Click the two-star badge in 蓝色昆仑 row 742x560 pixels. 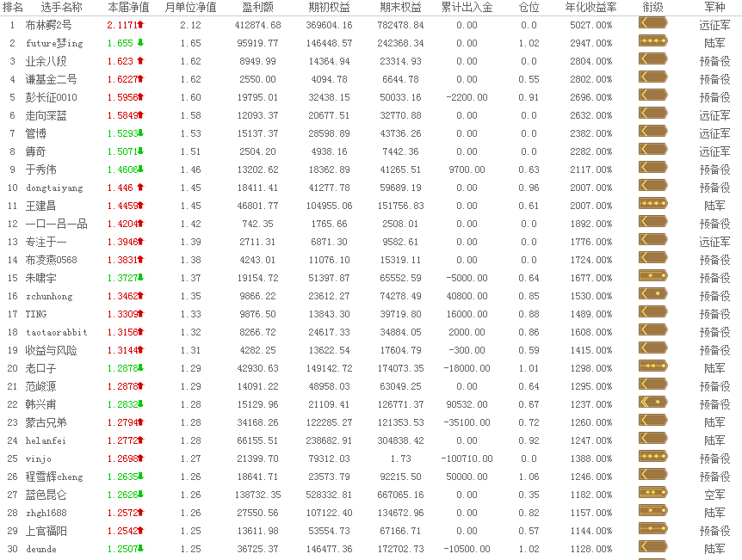(652, 492)
